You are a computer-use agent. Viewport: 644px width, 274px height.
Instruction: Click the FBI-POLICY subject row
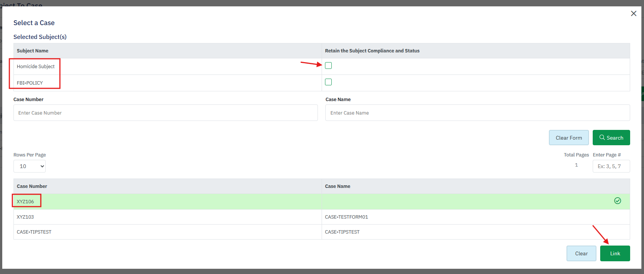pyautogui.click(x=30, y=83)
